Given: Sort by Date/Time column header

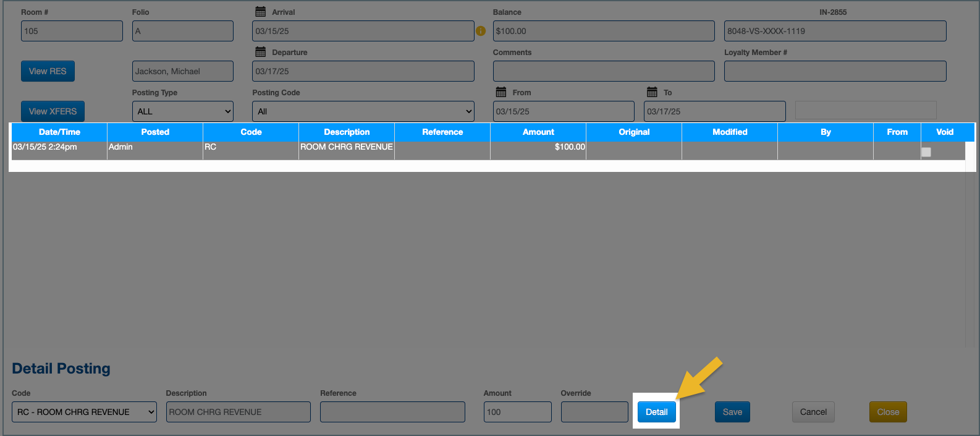Looking at the screenshot, I should pos(59,132).
